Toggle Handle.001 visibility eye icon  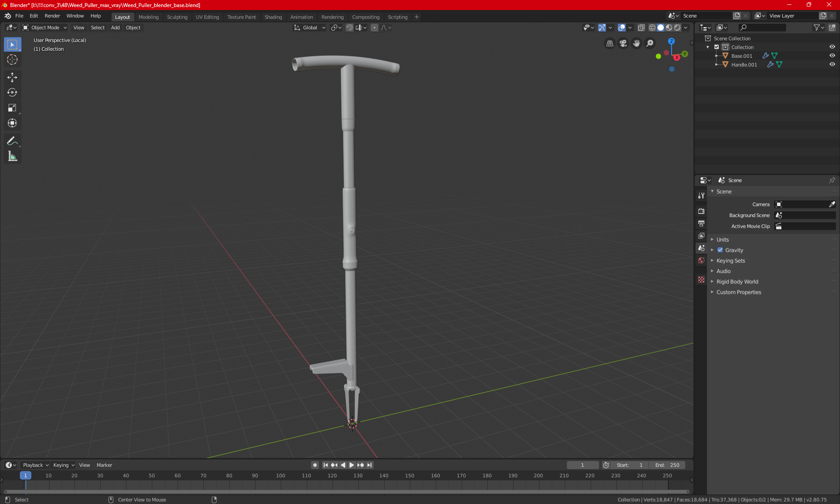click(x=832, y=64)
